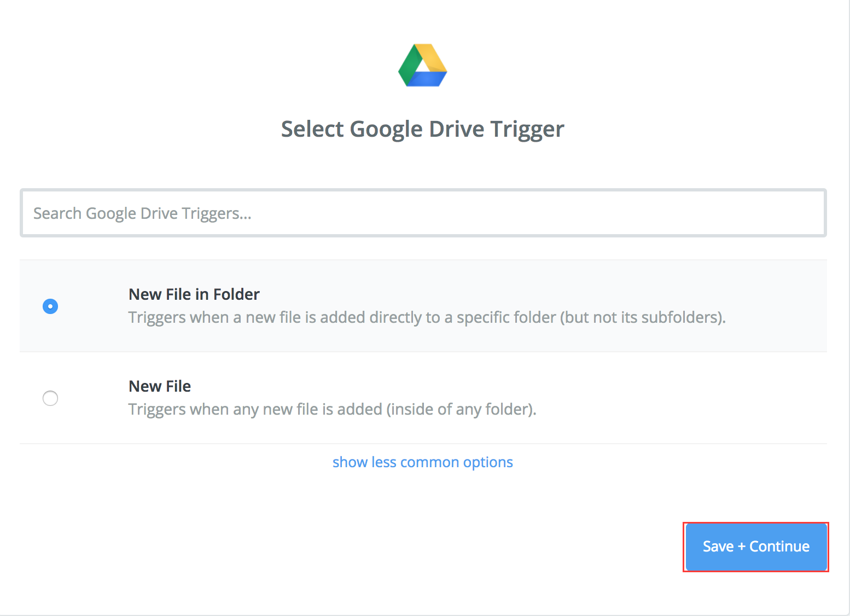
Task: Click the 'New File in Folder' title text
Action: 194,294
